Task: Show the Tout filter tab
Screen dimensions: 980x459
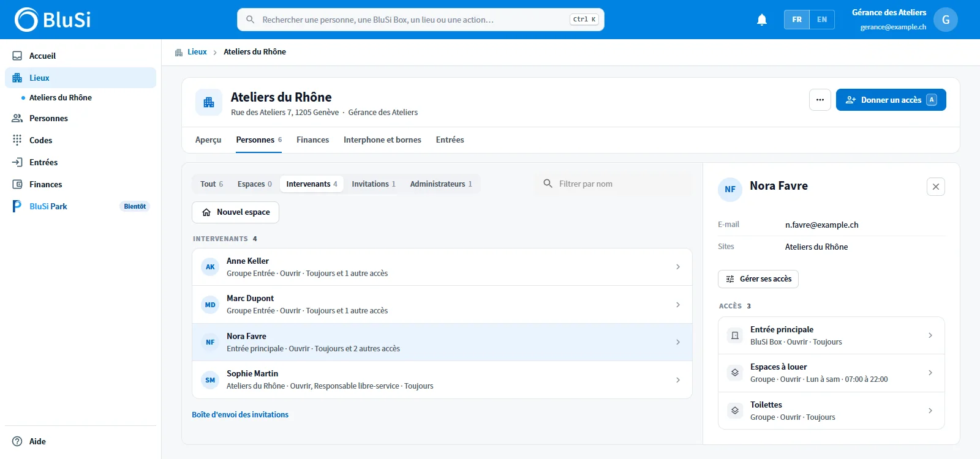Action: pos(212,184)
